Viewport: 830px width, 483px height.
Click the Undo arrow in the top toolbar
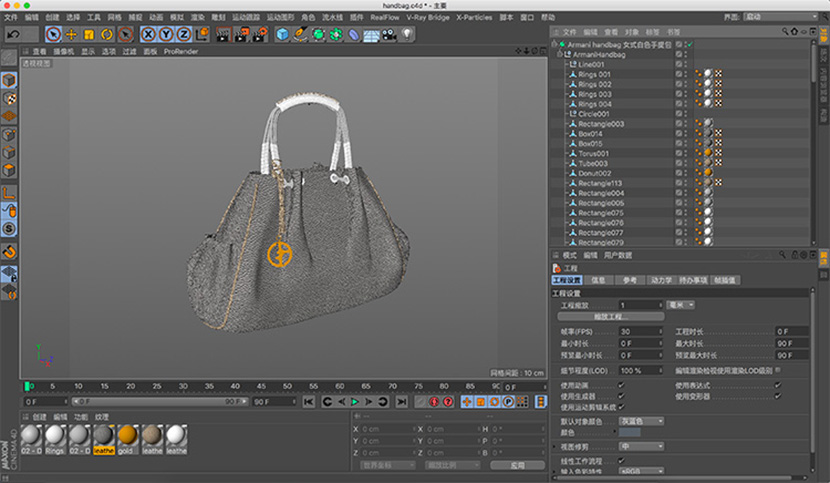pos(13,34)
